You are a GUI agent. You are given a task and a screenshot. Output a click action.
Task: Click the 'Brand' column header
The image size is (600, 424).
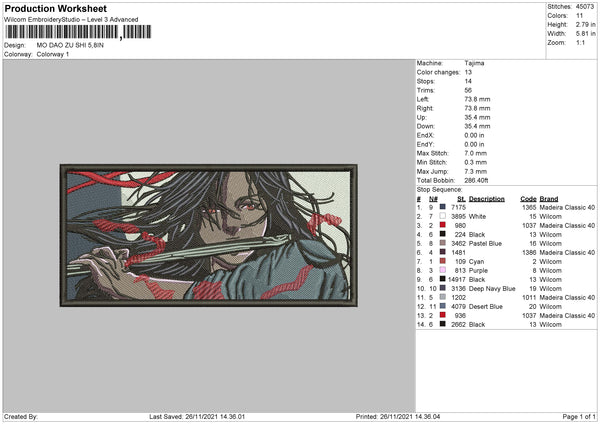click(x=549, y=199)
